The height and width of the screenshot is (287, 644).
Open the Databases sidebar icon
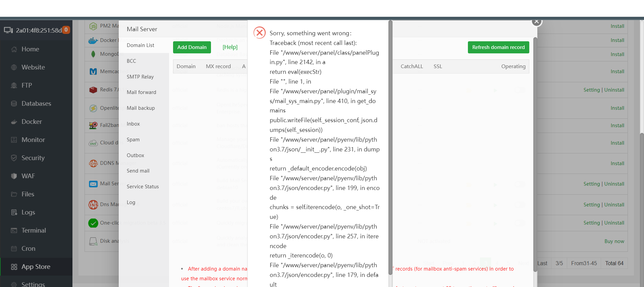point(14,104)
